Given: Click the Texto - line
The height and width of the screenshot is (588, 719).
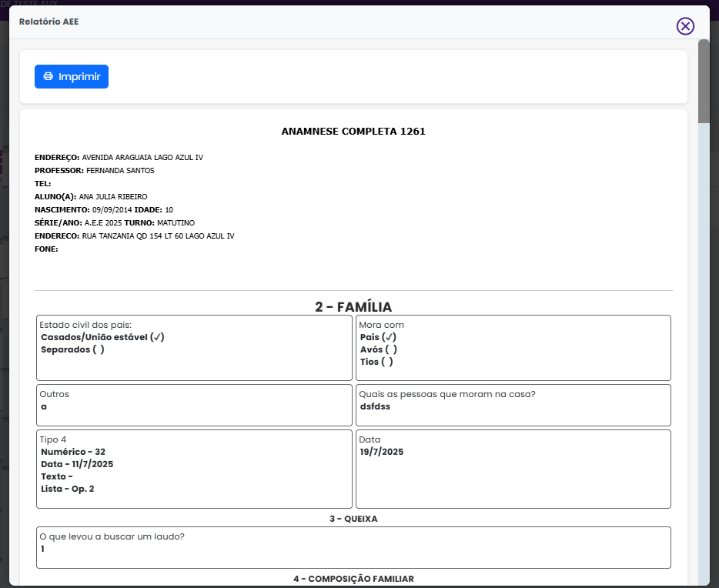Looking at the screenshot, I should (x=57, y=476).
